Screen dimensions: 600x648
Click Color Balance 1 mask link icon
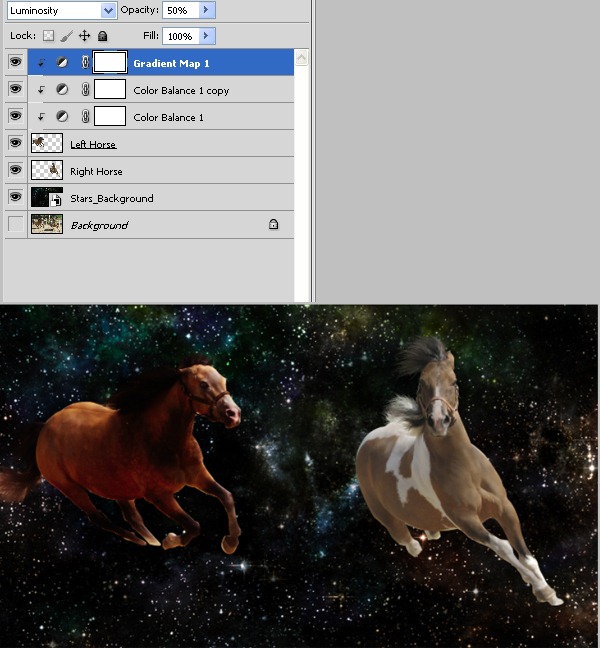85,117
